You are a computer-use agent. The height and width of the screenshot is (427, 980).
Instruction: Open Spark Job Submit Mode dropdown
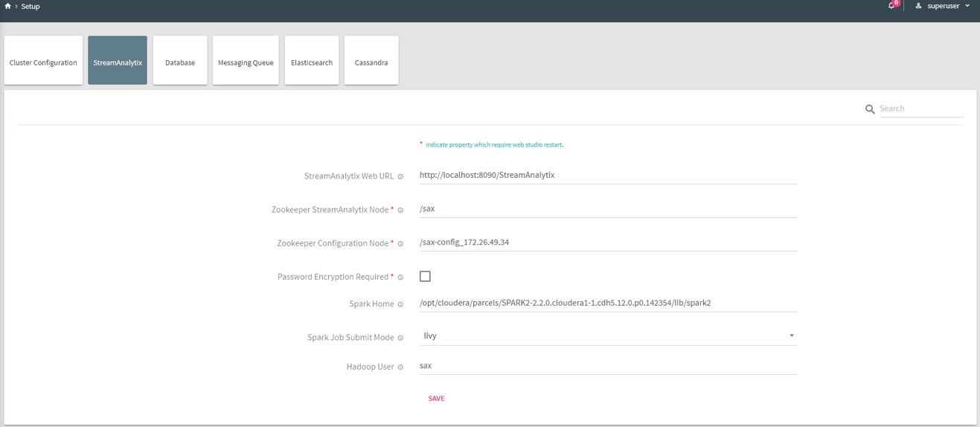[x=608, y=336]
